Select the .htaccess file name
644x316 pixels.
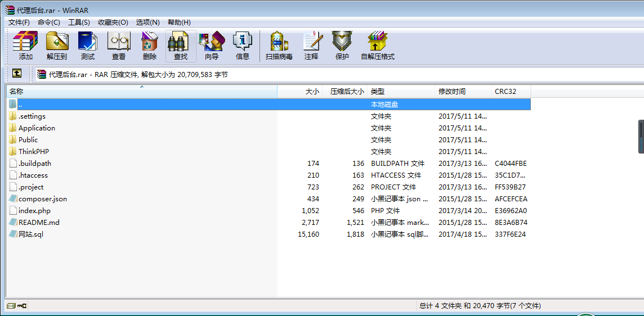(33, 175)
